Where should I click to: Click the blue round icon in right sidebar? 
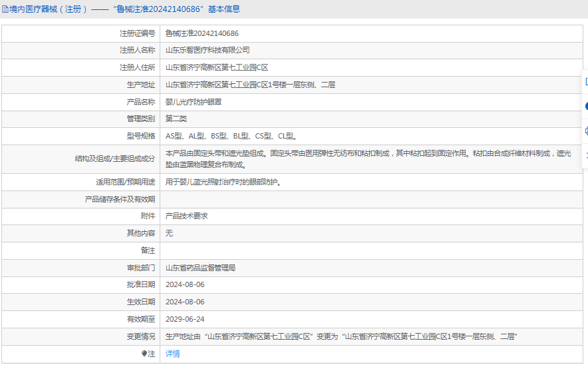click(585, 106)
